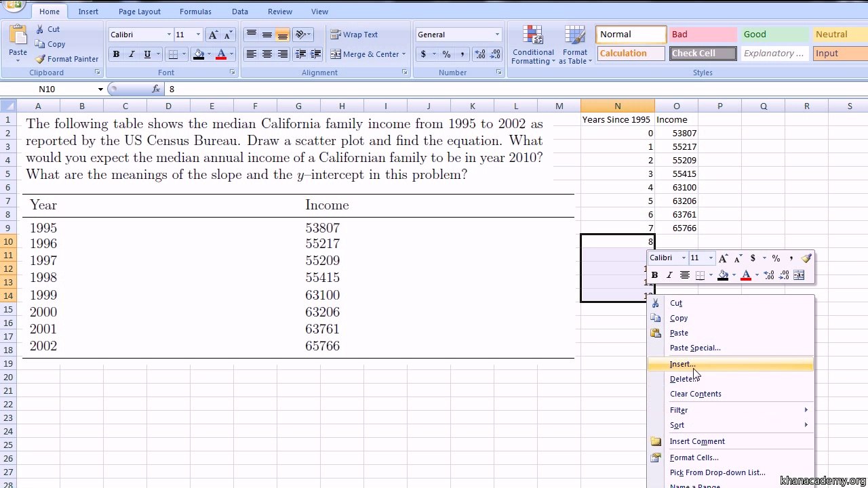This screenshot has width=868, height=488.
Task: Toggle ribbon Center alignment
Action: point(267,54)
